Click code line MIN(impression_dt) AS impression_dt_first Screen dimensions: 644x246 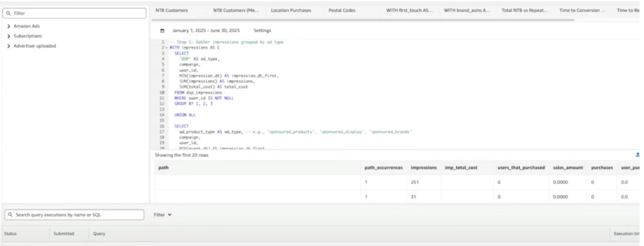pyautogui.click(x=229, y=75)
